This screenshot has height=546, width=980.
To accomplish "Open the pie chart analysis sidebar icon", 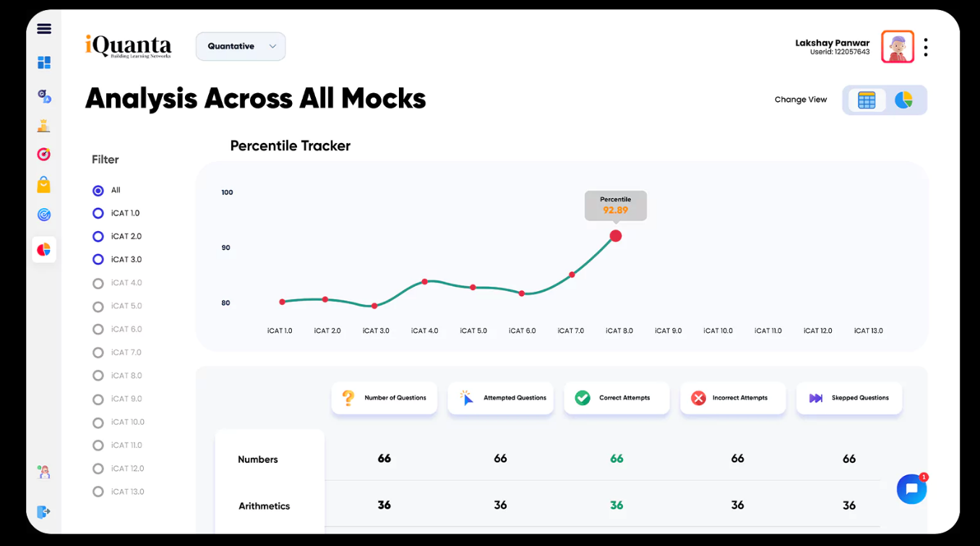I will tap(44, 249).
